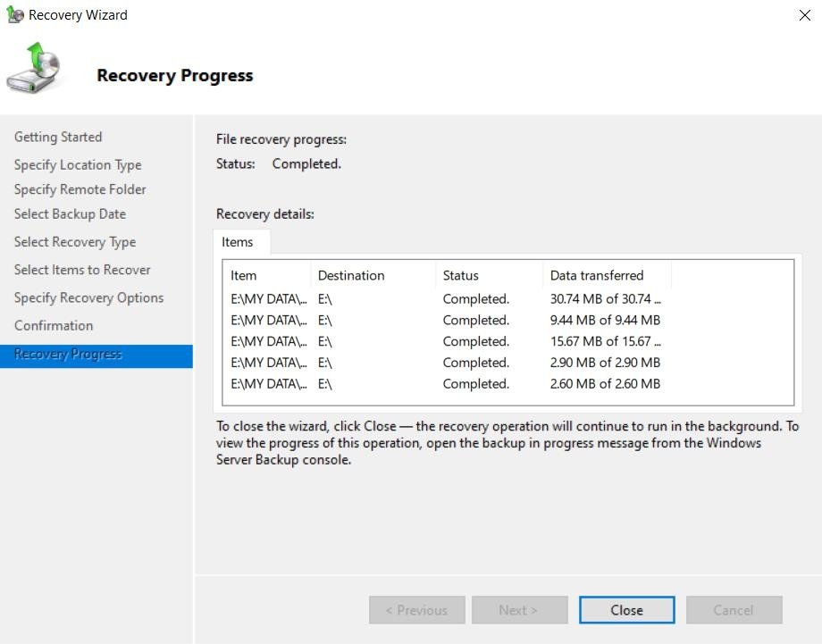822x644 pixels.
Task: Click the highlighted Recovery Progress step
Action: coord(96,355)
